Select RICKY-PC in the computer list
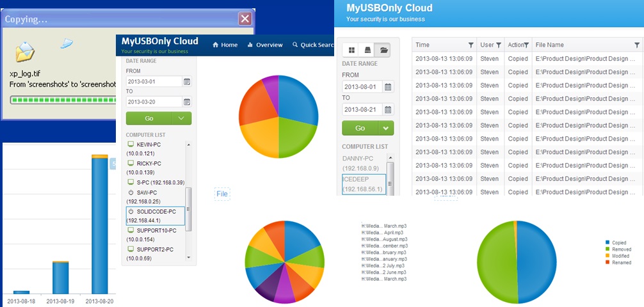The height and width of the screenshot is (307, 644). 156,168
